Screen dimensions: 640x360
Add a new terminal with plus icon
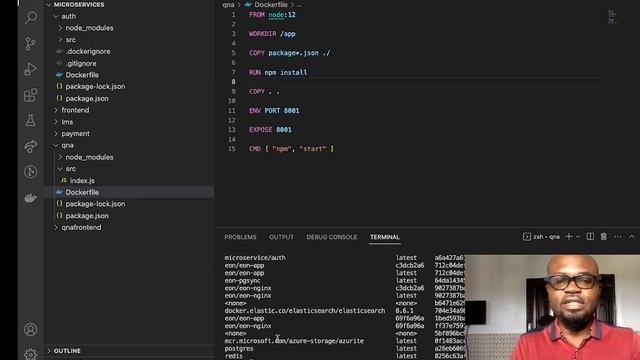(x=569, y=237)
